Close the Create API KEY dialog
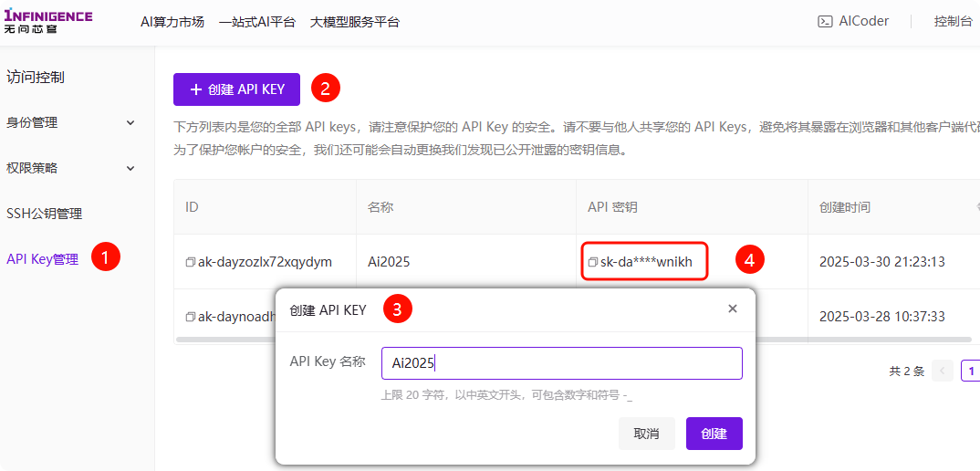Viewport: 980px width, 471px height. click(x=733, y=309)
